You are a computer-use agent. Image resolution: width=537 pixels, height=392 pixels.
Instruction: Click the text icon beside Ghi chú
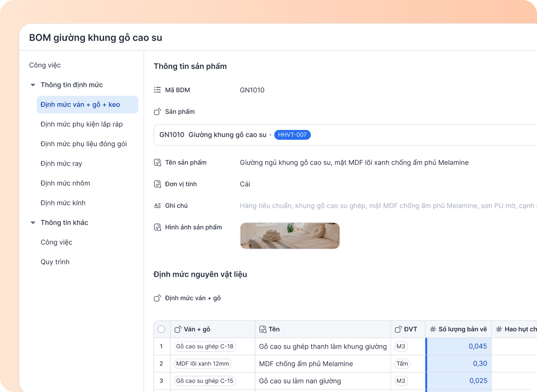point(157,205)
